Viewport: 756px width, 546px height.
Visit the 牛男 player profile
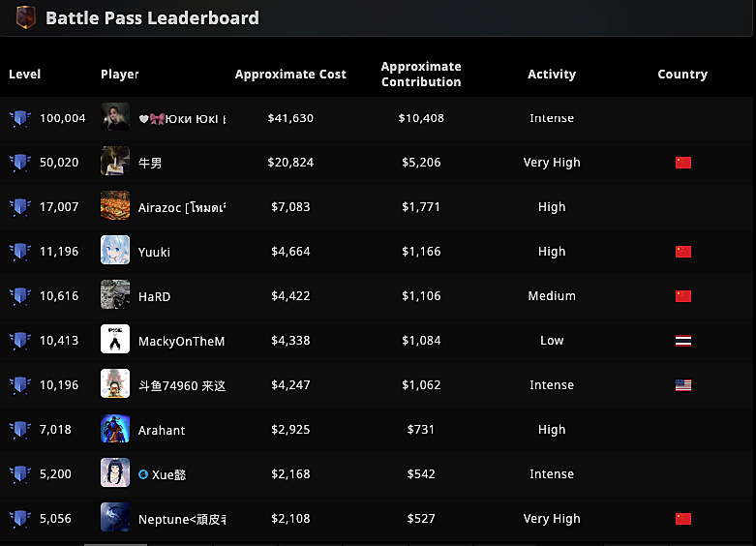150,163
